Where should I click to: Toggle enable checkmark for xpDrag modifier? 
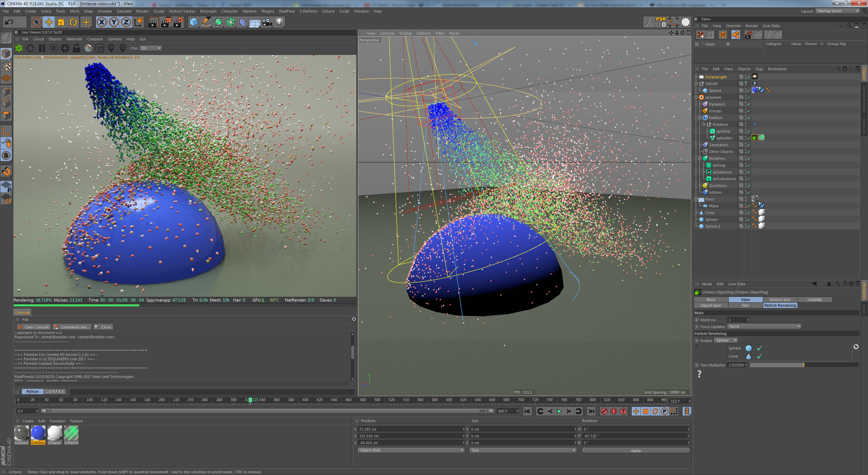tap(749, 165)
